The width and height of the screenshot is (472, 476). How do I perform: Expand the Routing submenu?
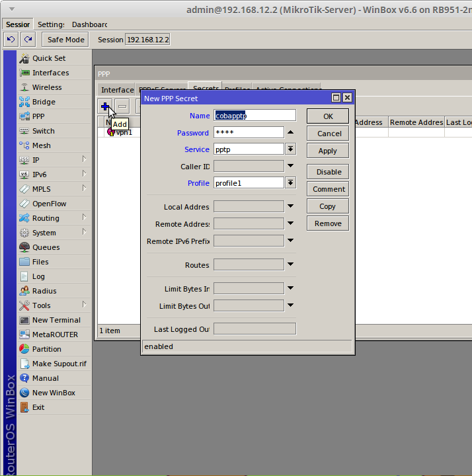pyautogui.click(x=85, y=218)
